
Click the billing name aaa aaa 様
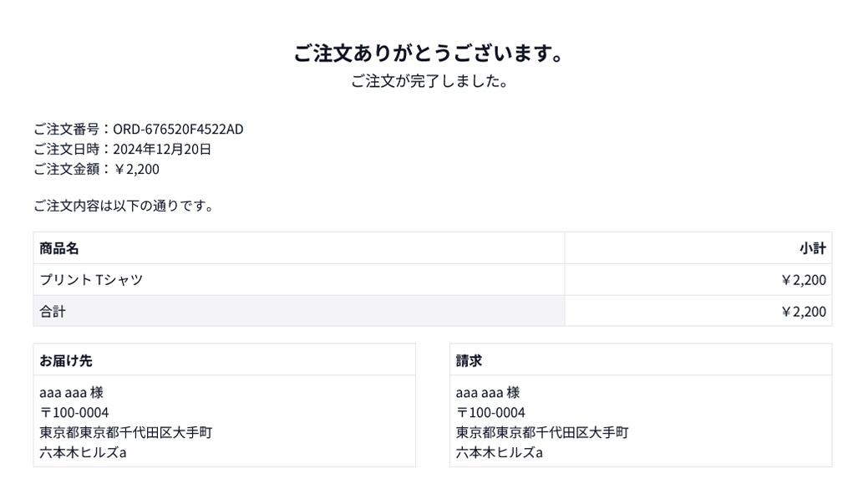click(488, 393)
